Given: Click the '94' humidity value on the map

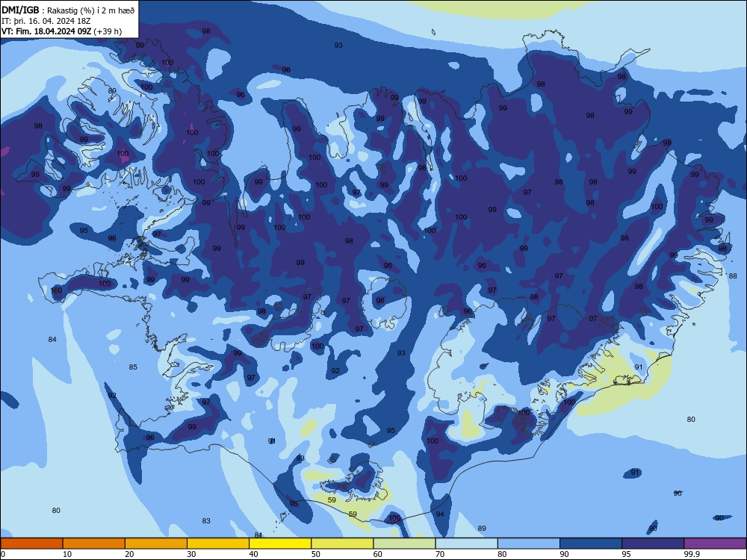Looking at the screenshot, I should tap(440, 514).
